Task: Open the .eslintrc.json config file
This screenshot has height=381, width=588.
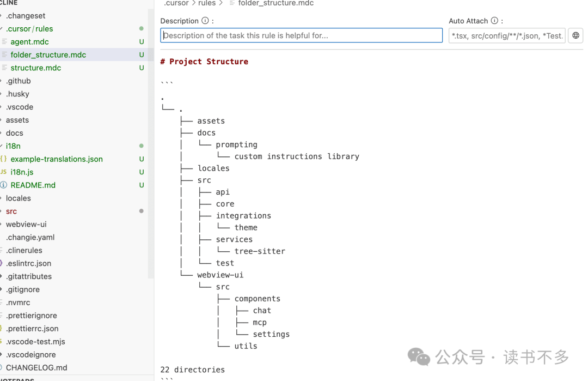Action: tap(28, 263)
